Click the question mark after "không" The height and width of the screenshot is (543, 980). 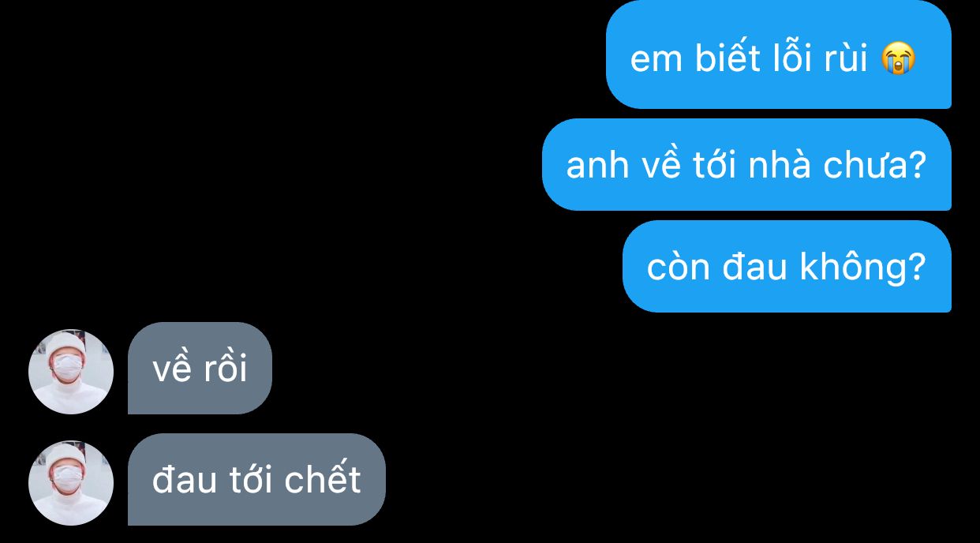coord(916,267)
